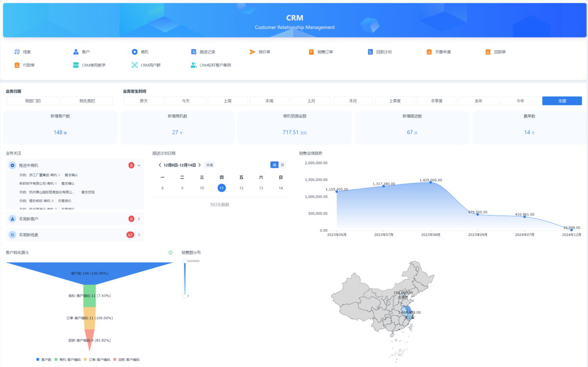Click the 本周新线索 round icon

pos(13,235)
